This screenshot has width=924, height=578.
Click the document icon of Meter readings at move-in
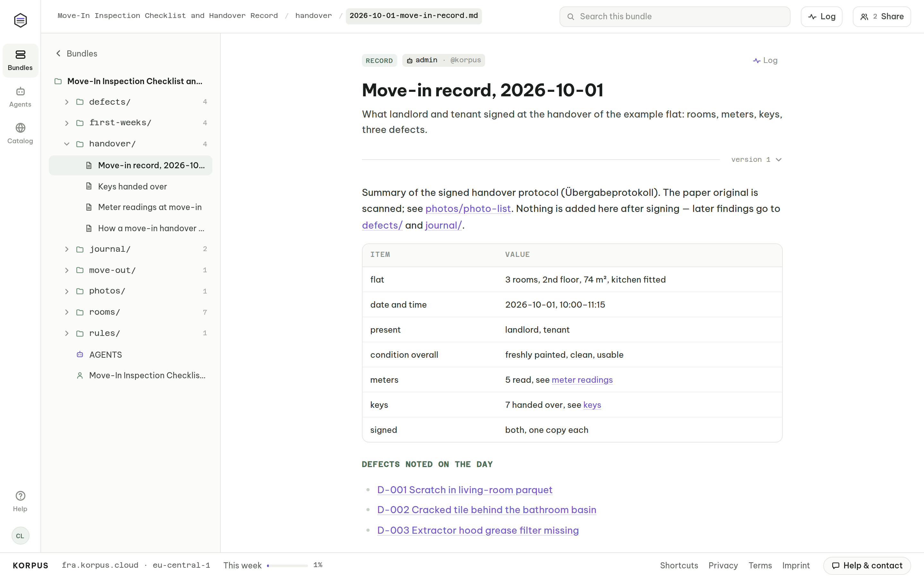click(x=89, y=207)
